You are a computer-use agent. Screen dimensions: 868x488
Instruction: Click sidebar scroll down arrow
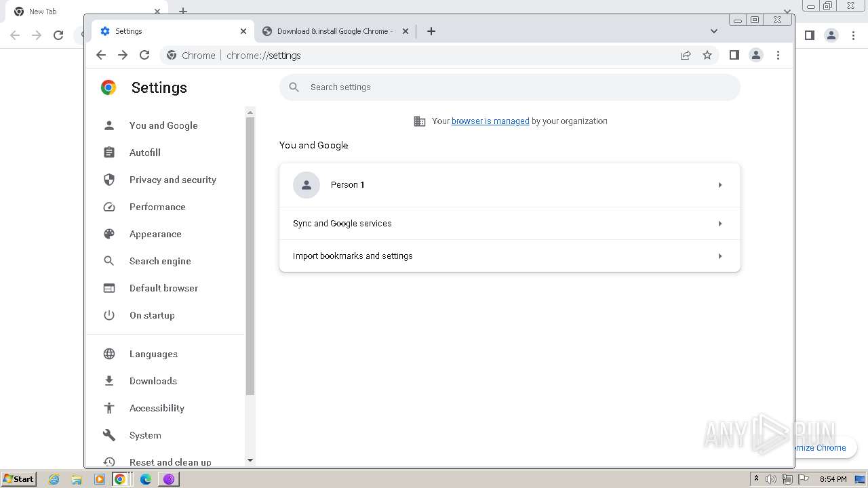click(x=250, y=460)
